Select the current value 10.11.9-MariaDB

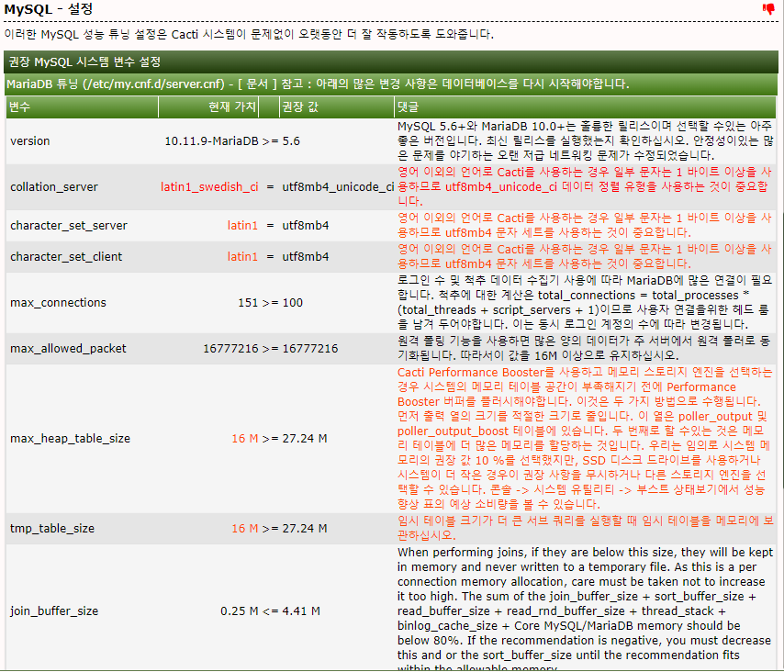coord(211,141)
